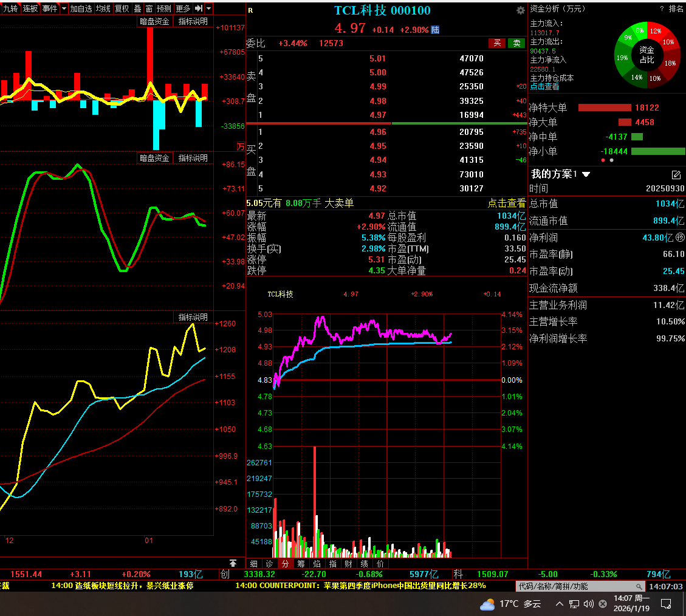Click the 预 icon beside 净利润 43.80亿
This screenshot has width=686, height=616.
click(x=680, y=238)
